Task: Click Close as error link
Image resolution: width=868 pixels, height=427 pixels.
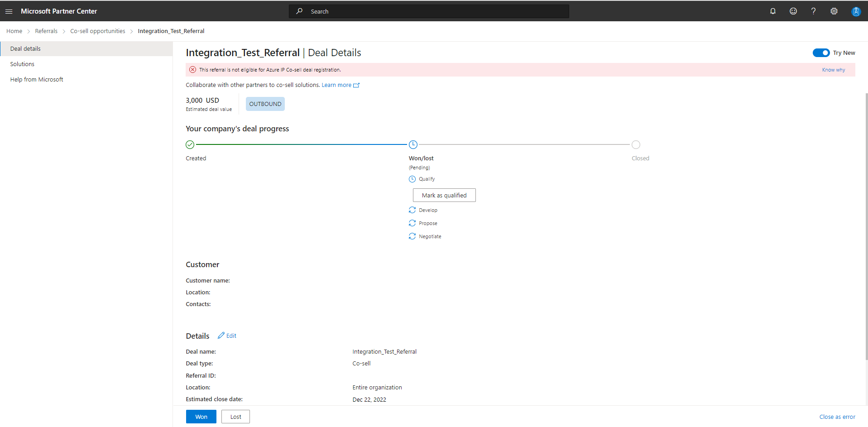Action: click(x=837, y=417)
